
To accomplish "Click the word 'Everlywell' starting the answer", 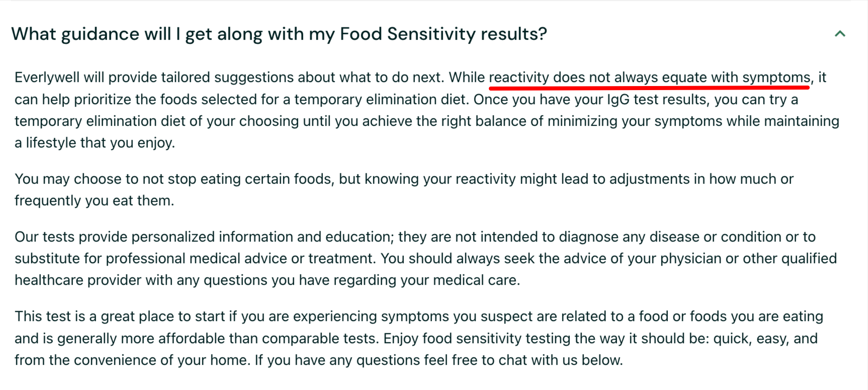I will (x=47, y=77).
